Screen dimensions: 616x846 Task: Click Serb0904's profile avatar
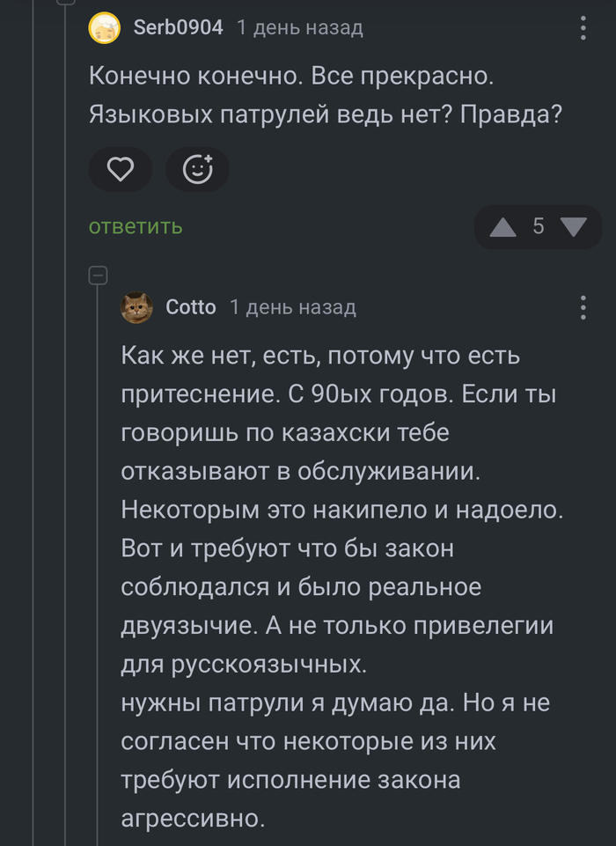[106, 28]
